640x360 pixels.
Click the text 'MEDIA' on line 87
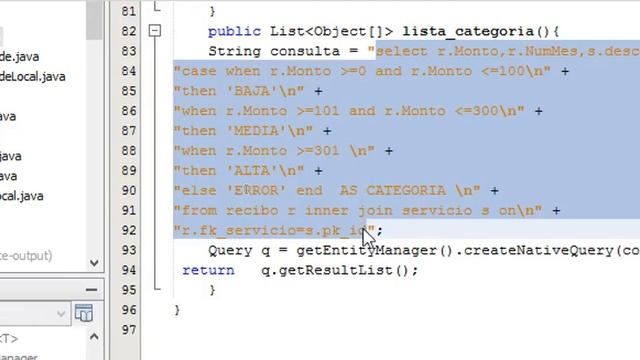pyautogui.click(x=257, y=131)
